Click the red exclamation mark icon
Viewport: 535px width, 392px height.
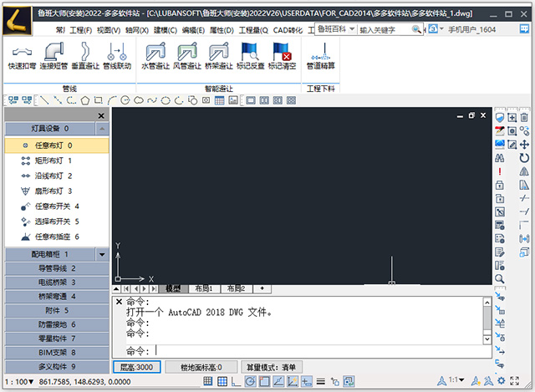(500, 171)
